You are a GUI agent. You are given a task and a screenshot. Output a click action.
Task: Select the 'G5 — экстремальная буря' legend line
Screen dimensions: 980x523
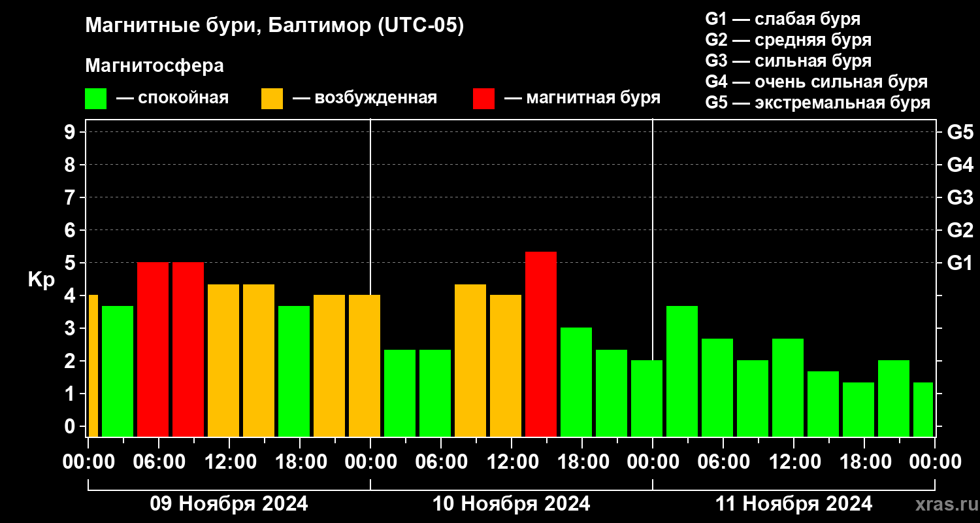(x=818, y=103)
